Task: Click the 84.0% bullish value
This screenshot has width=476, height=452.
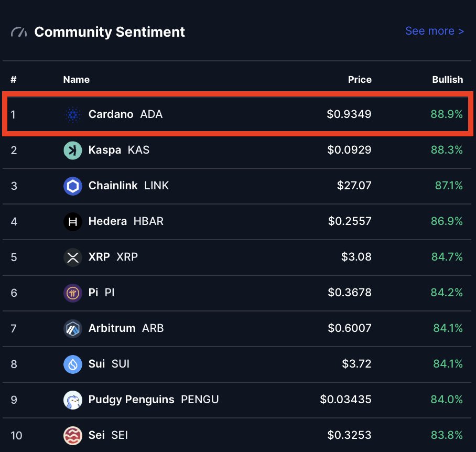Action: pos(447,400)
